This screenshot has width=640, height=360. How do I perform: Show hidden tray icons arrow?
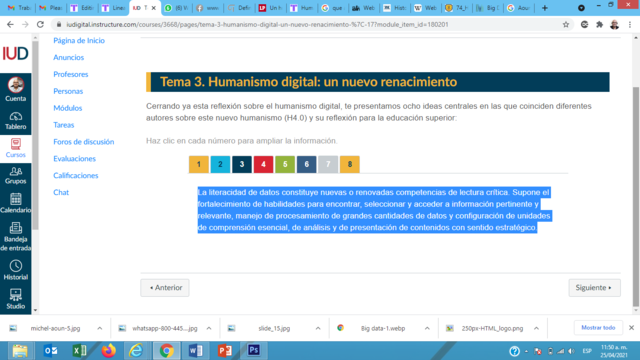[527, 351]
